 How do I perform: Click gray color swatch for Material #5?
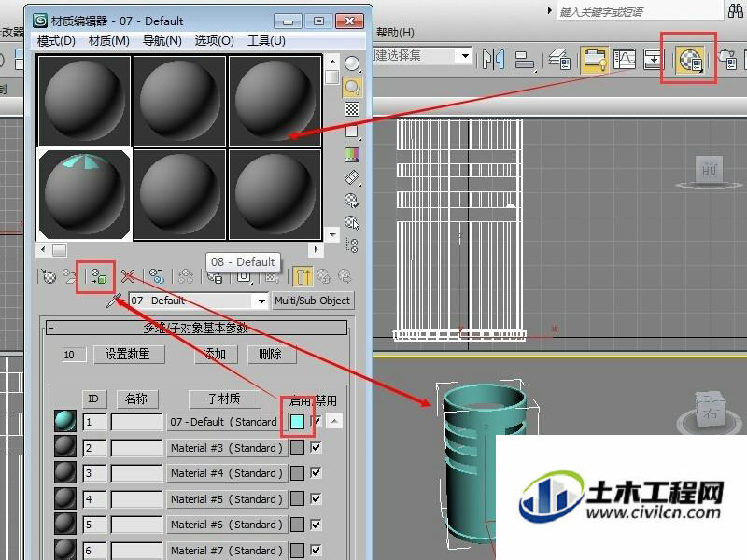(x=297, y=498)
